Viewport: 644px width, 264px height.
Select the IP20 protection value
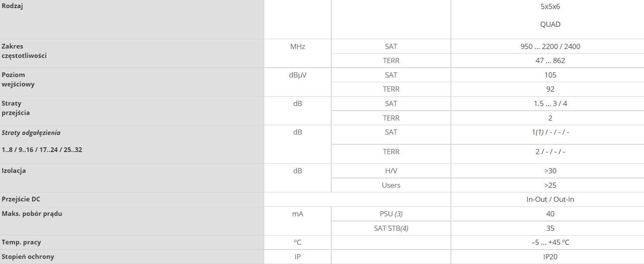(550, 257)
